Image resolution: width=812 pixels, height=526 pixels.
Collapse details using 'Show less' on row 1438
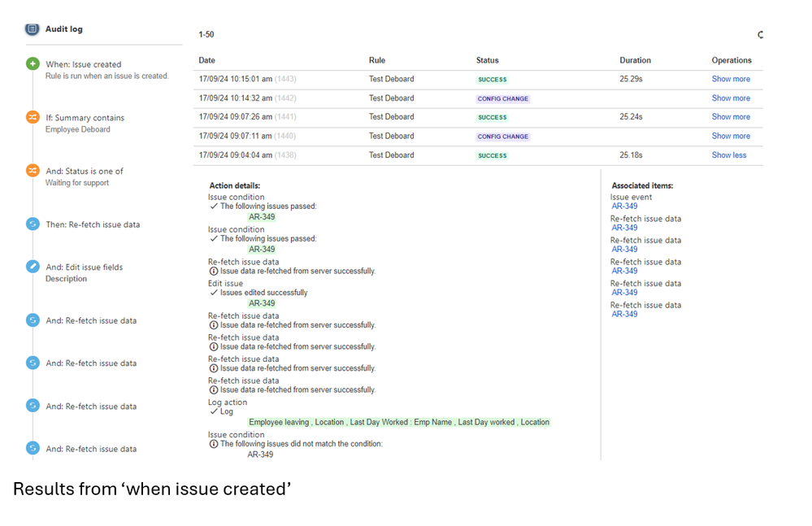[728, 155]
